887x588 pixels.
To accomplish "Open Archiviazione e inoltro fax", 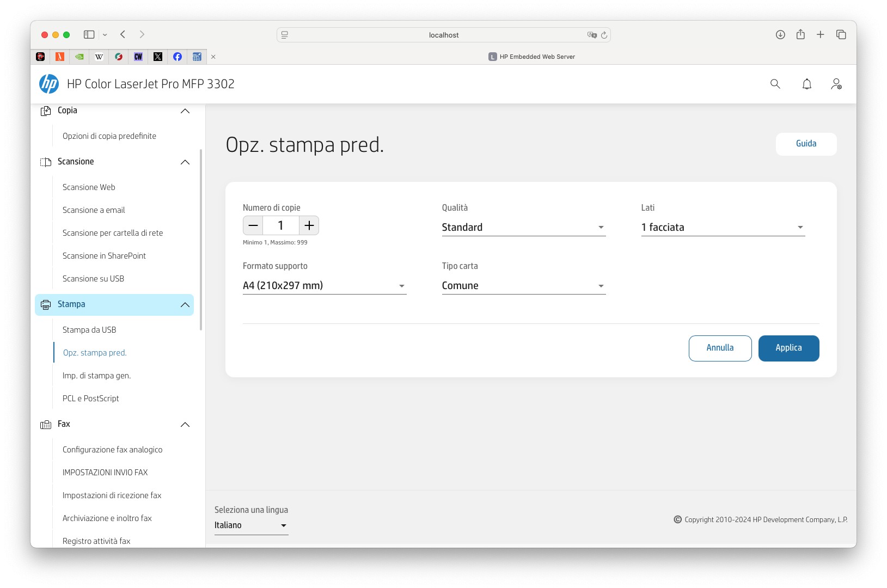I will (x=107, y=518).
